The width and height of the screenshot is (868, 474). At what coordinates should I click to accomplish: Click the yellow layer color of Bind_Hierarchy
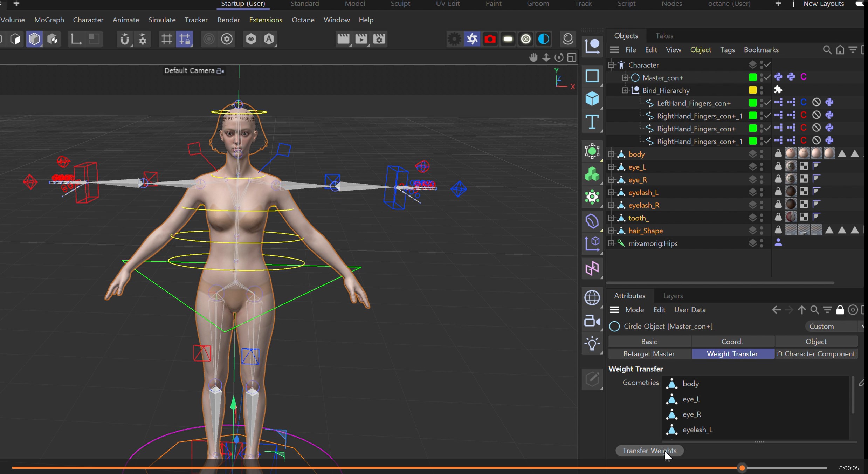pyautogui.click(x=752, y=90)
